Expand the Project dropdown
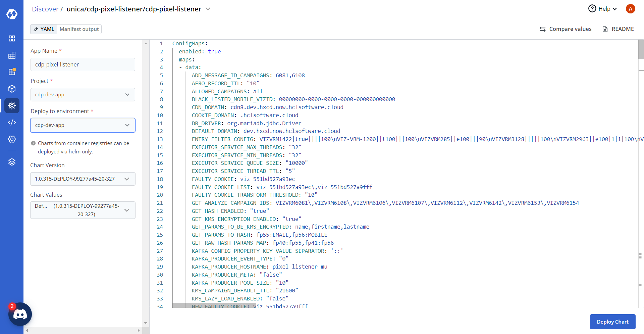The width and height of the screenshot is (644, 334). tap(83, 95)
